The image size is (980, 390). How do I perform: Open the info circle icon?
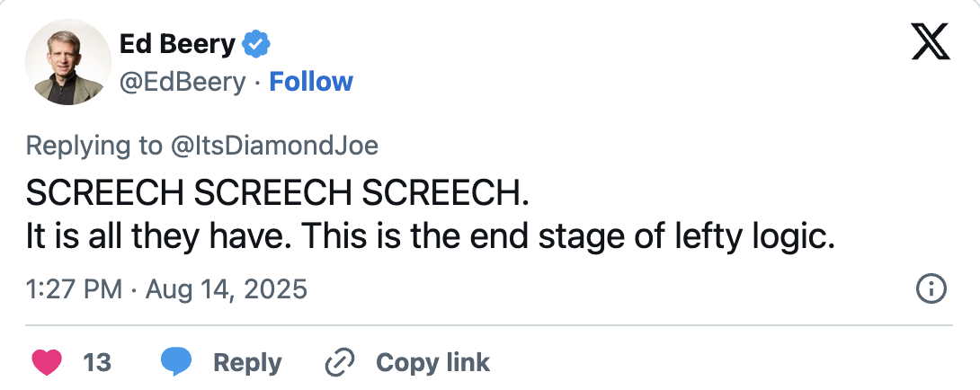930,288
